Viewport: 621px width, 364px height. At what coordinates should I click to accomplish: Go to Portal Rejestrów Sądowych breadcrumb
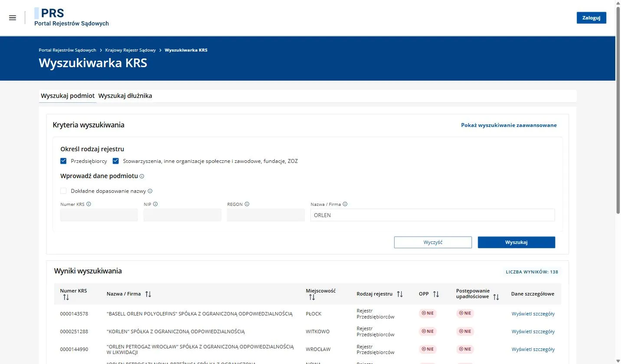pyautogui.click(x=68, y=50)
